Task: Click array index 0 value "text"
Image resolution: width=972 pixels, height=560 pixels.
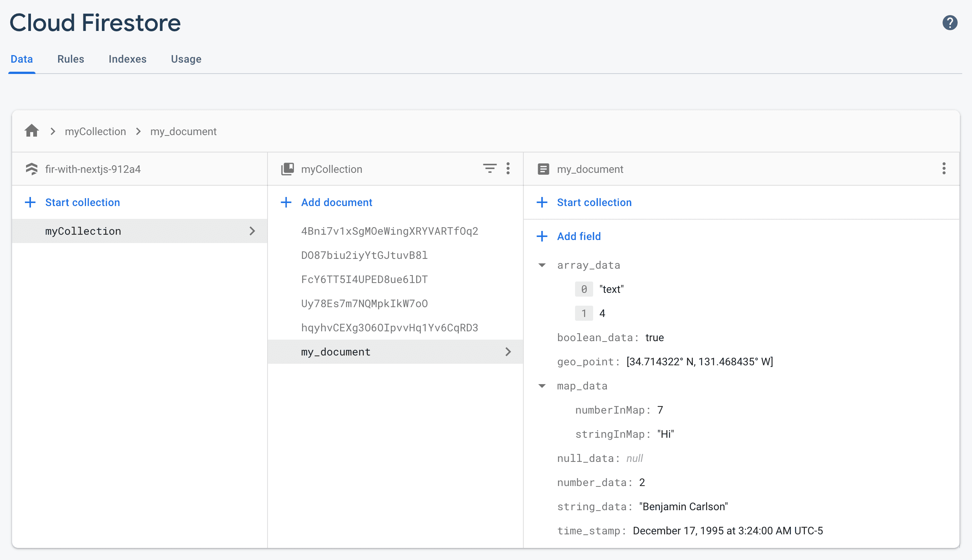Action: 611,289
